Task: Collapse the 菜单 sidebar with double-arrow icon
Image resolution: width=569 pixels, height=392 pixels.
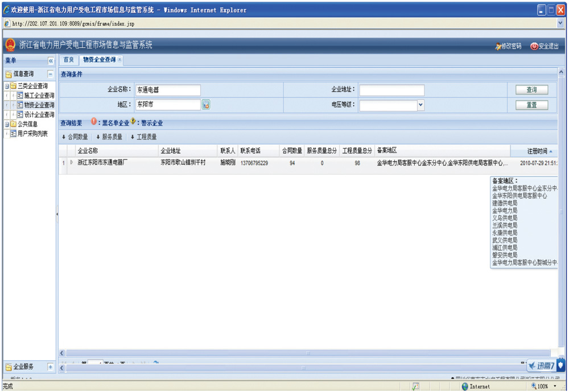Action: tap(51, 60)
